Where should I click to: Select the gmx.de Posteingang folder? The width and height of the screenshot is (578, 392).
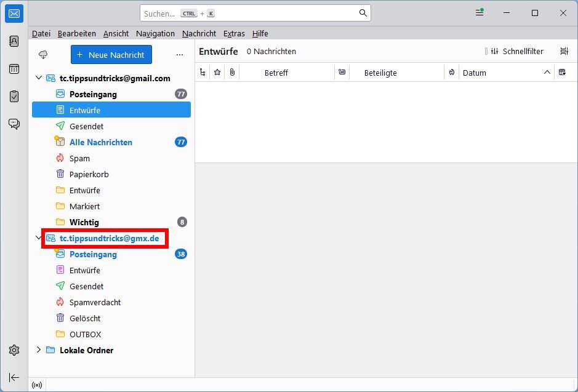coord(93,254)
